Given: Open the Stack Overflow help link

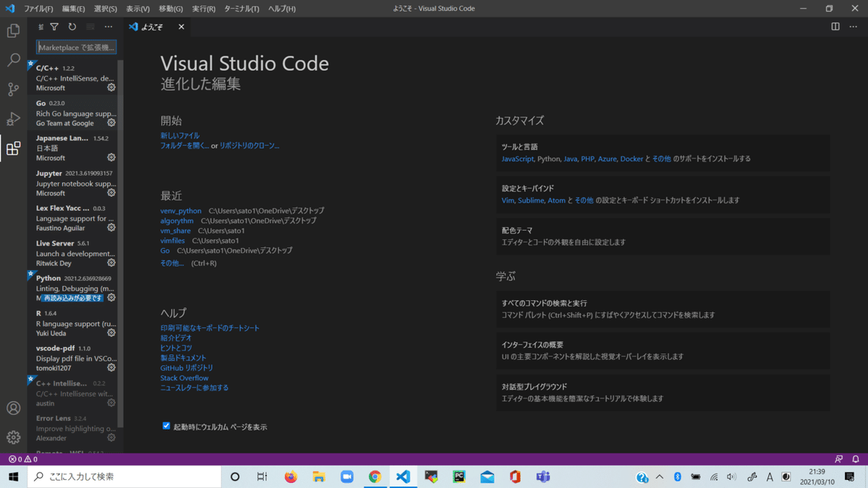Looking at the screenshot, I should [184, 378].
